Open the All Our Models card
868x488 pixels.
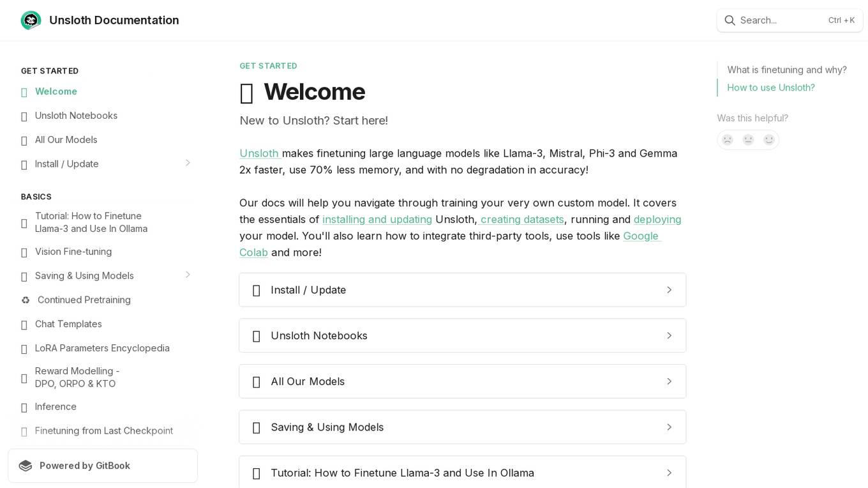(463, 381)
